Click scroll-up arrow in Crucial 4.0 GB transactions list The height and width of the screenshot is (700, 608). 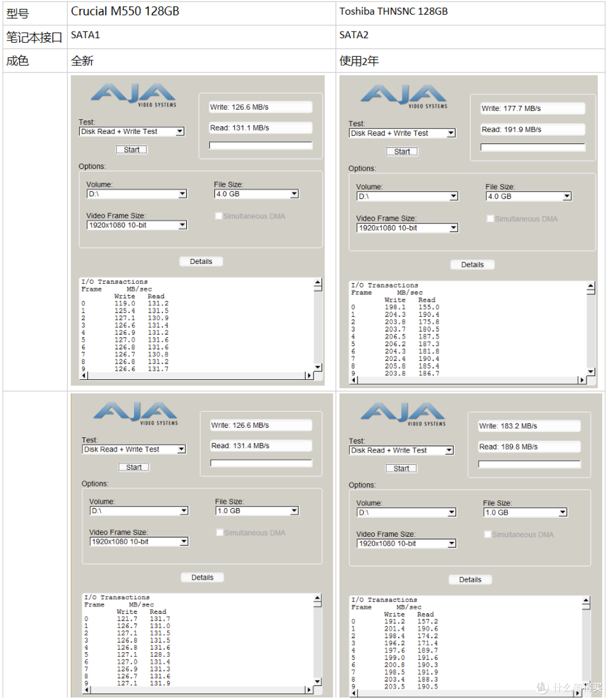pos(318,283)
